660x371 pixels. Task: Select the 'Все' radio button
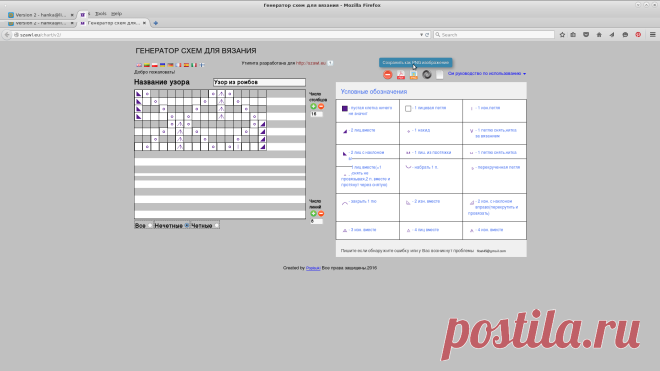(x=150, y=226)
